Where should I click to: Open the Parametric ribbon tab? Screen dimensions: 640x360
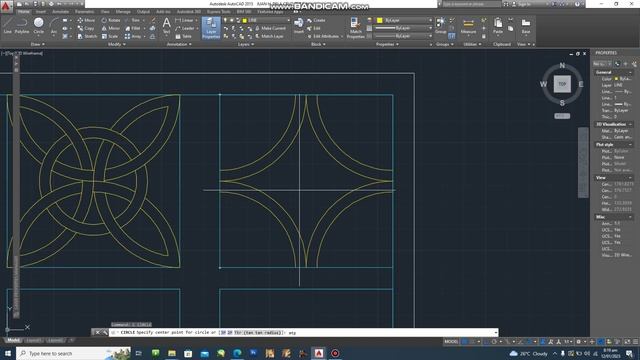84,12
